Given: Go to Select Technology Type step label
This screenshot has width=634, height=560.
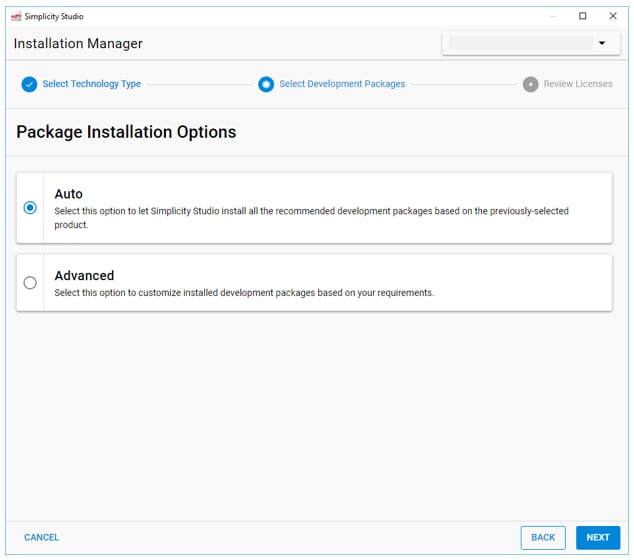Looking at the screenshot, I should (91, 84).
